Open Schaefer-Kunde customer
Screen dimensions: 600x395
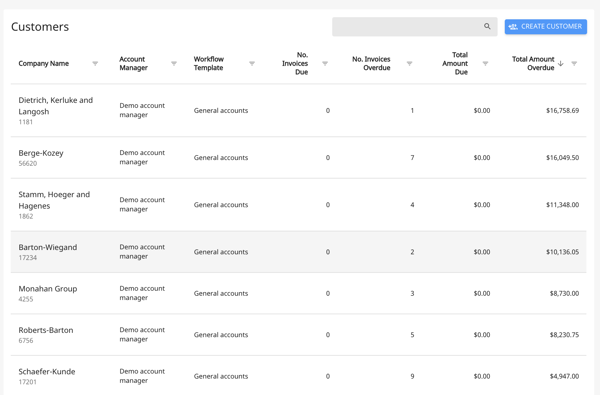point(47,371)
